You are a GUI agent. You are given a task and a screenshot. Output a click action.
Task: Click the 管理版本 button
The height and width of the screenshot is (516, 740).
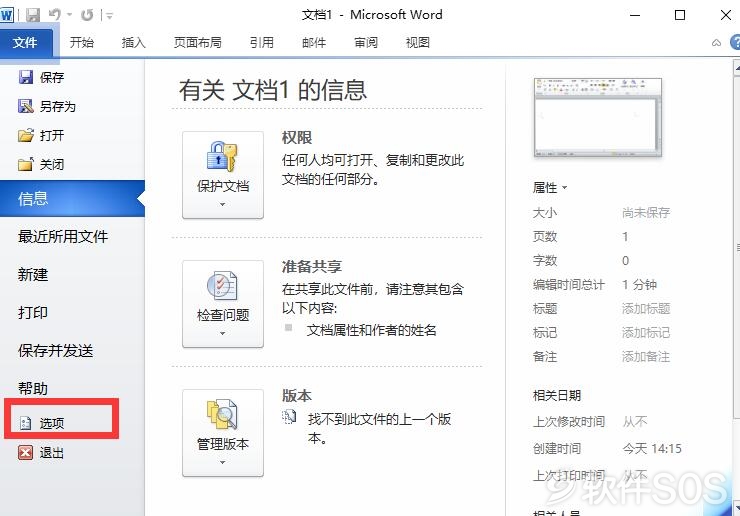(223, 433)
